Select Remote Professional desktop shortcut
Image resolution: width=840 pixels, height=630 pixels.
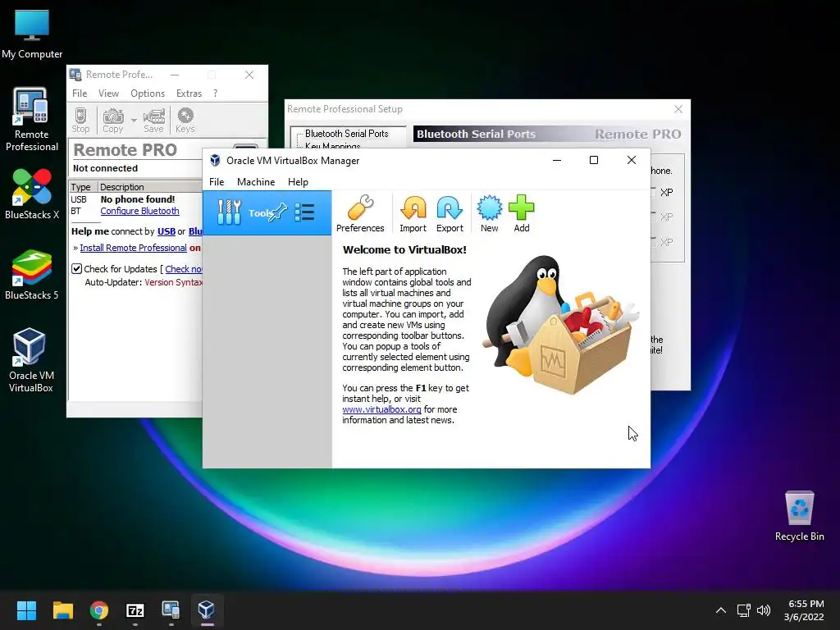tap(32, 119)
